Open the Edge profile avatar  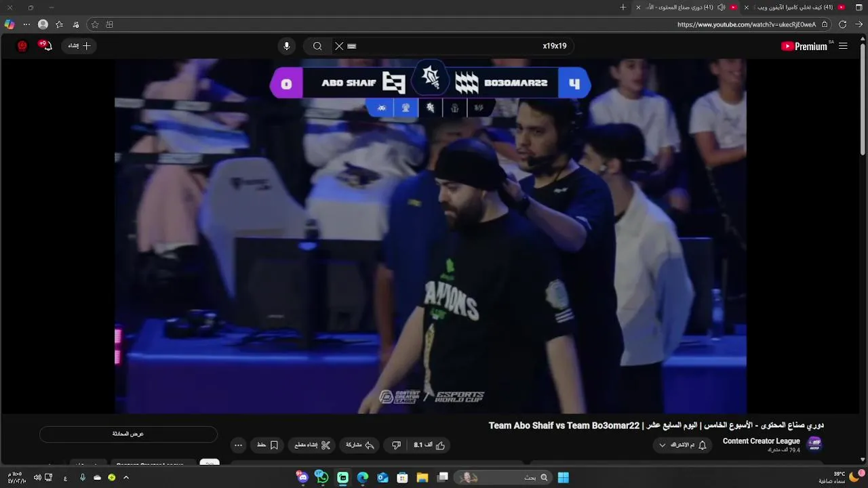pos(43,24)
